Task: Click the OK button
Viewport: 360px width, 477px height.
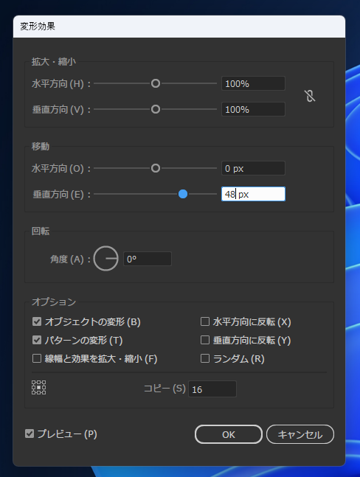Action: click(229, 434)
